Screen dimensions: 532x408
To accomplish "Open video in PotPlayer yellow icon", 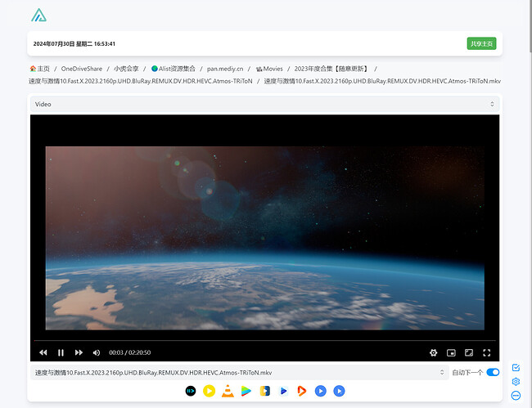I will pyautogui.click(x=209, y=391).
